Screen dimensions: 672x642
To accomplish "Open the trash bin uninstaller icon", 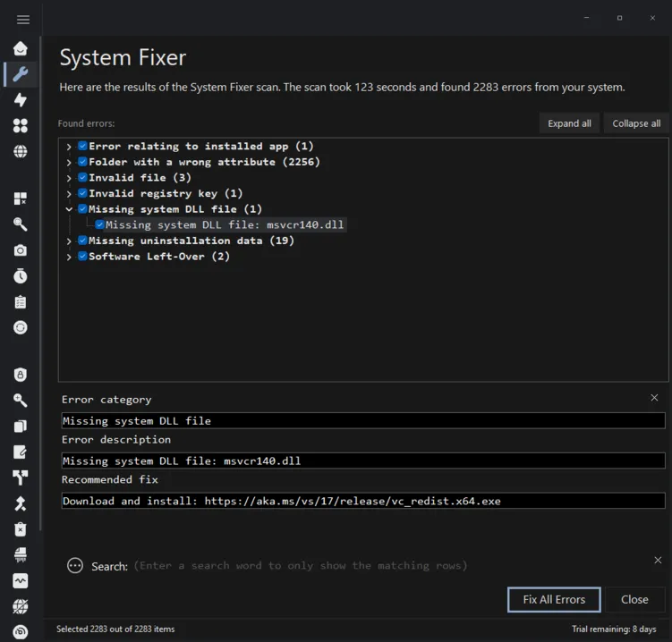I will (21, 529).
